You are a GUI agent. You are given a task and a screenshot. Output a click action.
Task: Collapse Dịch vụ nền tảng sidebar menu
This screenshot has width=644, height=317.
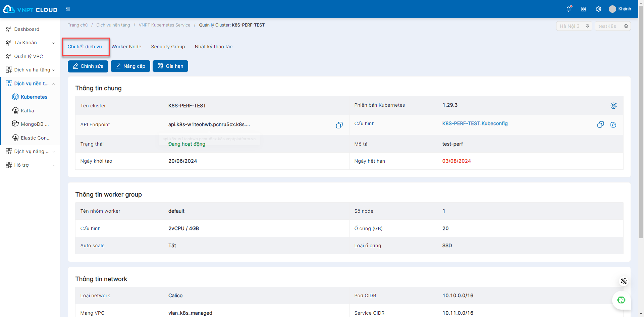[x=30, y=84]
